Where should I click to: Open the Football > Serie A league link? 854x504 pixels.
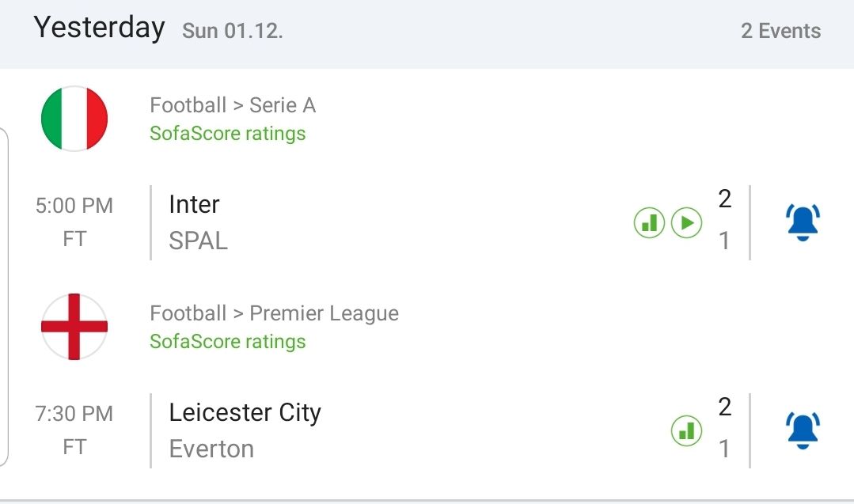233,105
